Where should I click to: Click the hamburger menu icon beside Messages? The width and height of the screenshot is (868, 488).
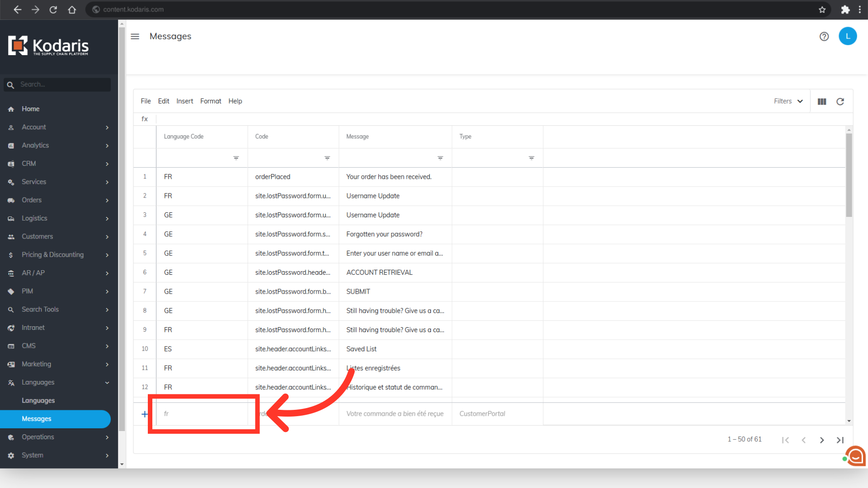135,37
